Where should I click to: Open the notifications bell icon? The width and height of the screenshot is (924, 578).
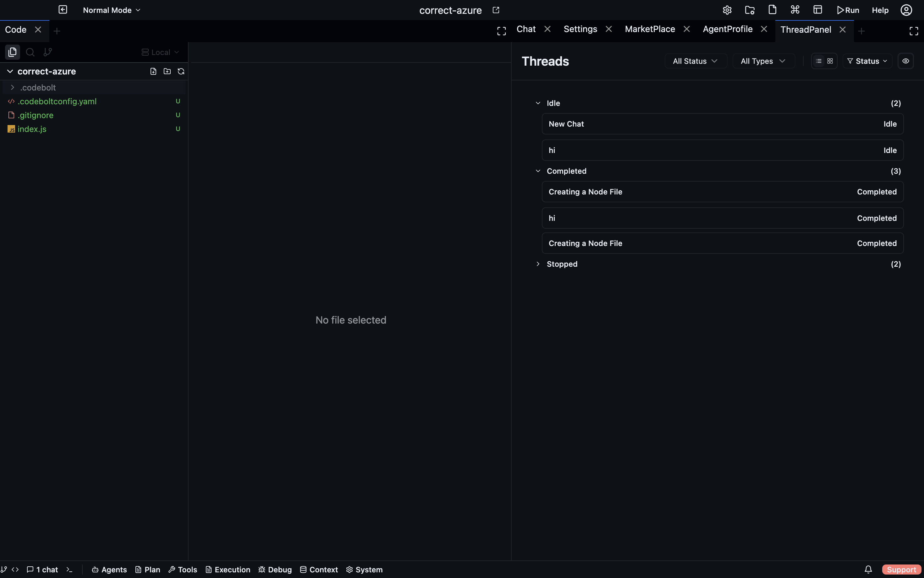pyautogui.click(x=868, y=570)
